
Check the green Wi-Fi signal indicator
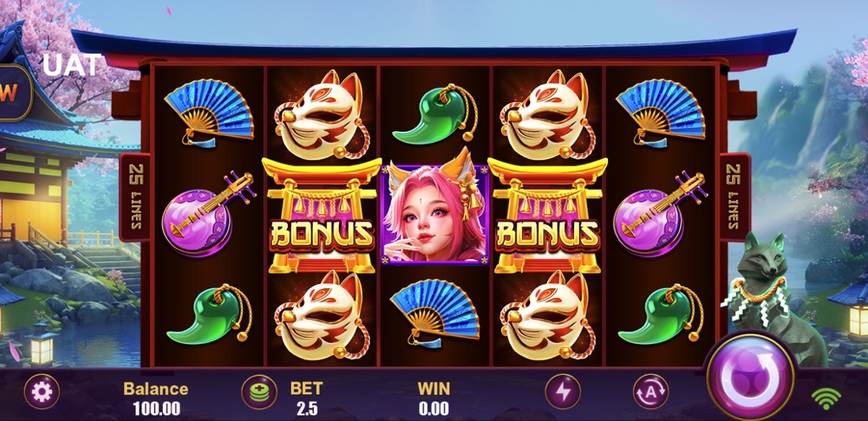coord(826,398)
